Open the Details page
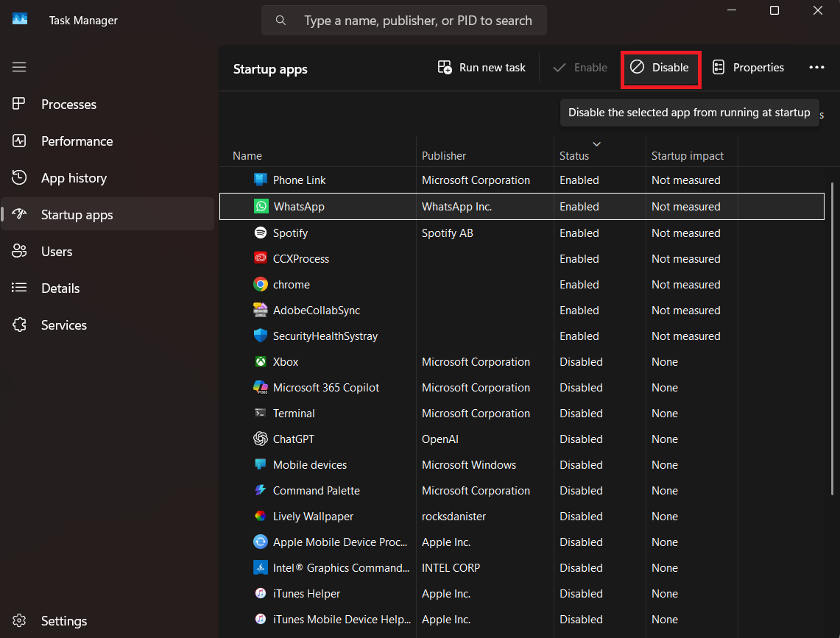 (107, 288)
